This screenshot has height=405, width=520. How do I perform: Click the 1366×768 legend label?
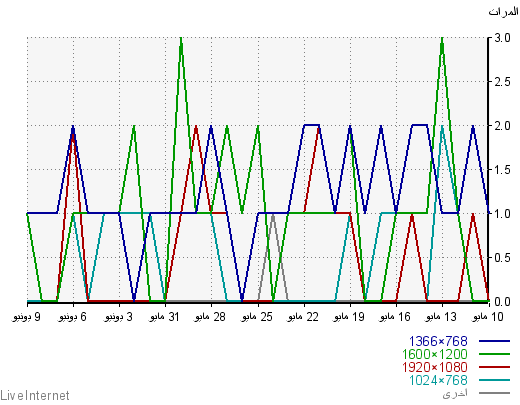438,341
